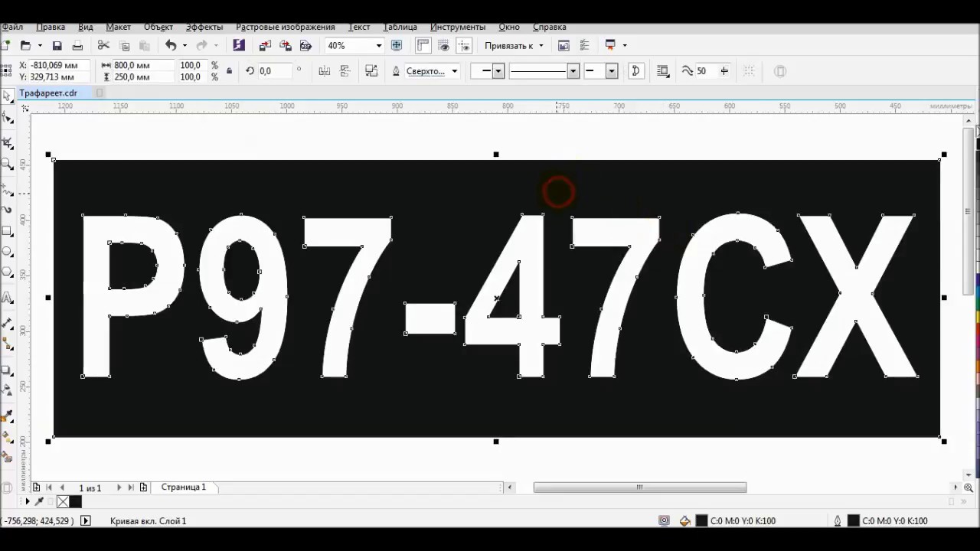This screenshot has height=551, width=980.
Task: Select the Text tool
Action: [x=8, y=298]
